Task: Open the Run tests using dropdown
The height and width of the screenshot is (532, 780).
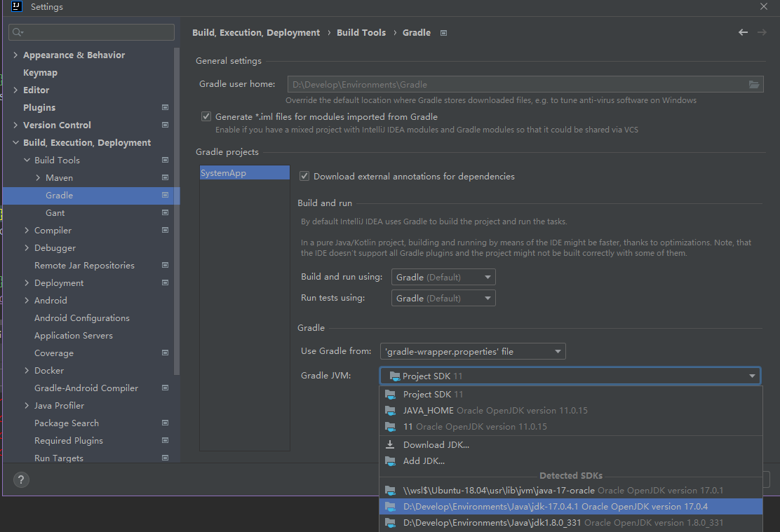Action: [443, 299]
